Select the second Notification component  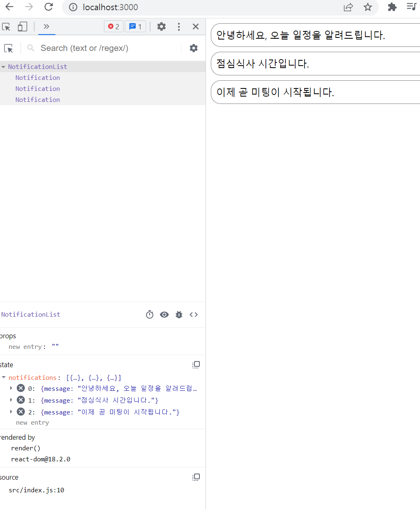(x=38, y=89)
